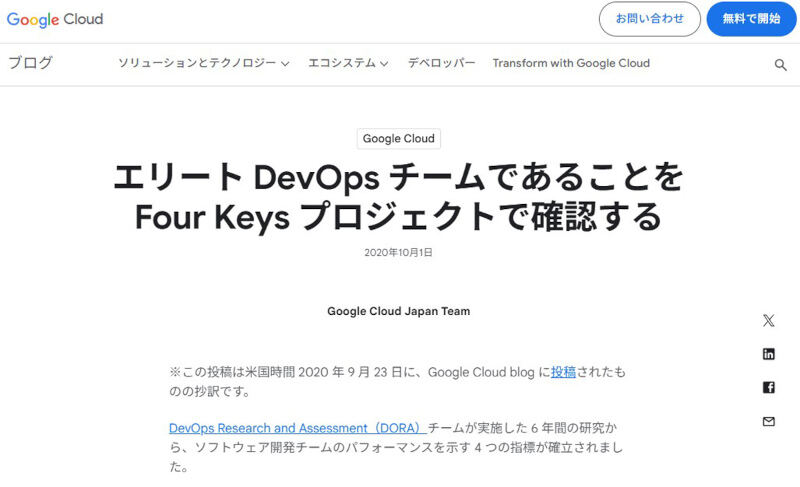Click the date 2020年10月1日
The height and width of the screenshot is (487, 800).
click(398, 252)
